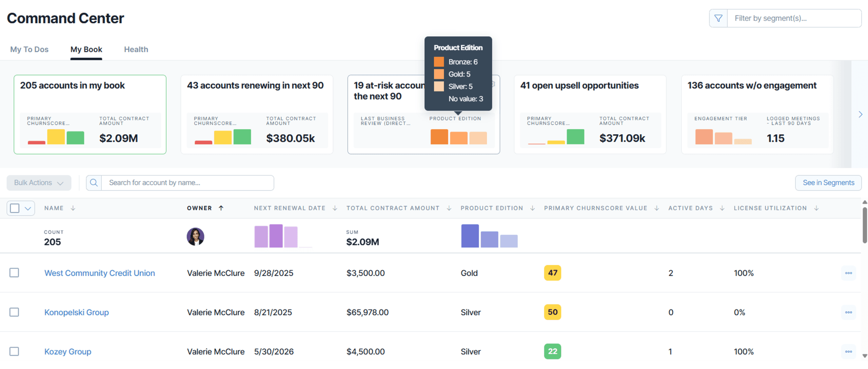Click the right chevron to reveal more summary cards
This screenshot has height=369, width=868.
(860, 114)
